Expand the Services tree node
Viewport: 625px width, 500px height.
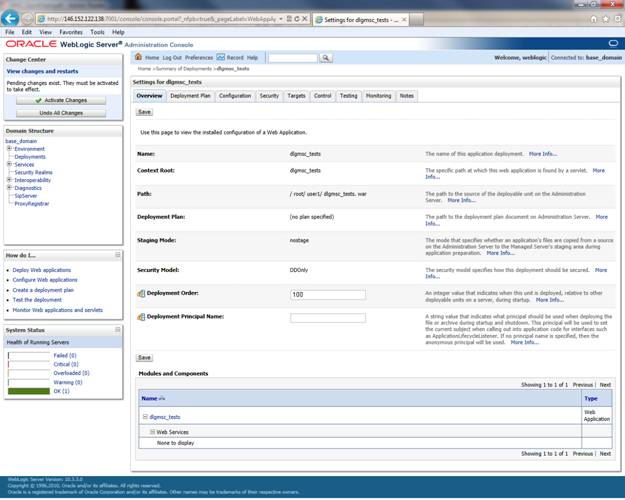click(x=9, y=164)
